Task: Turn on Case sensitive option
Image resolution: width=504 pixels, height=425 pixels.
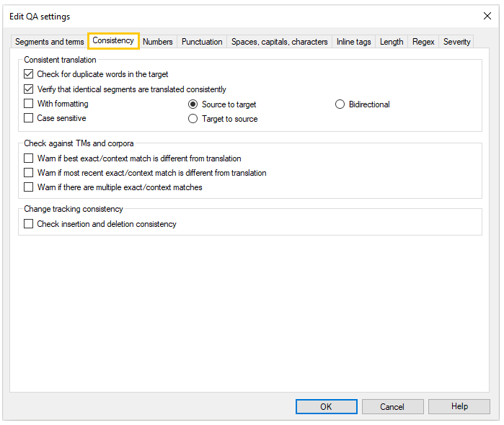Action: [x=29, y=118]
